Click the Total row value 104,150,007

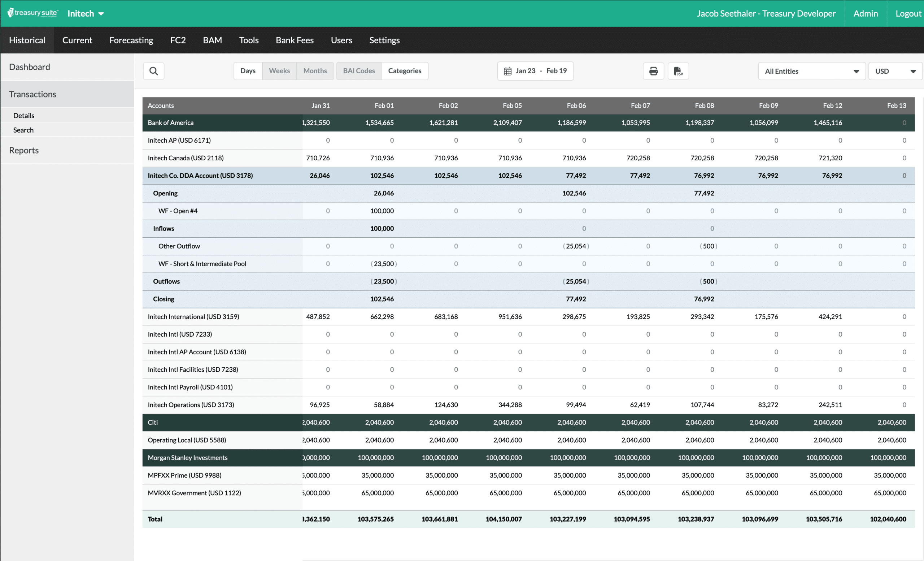(504, 519)
